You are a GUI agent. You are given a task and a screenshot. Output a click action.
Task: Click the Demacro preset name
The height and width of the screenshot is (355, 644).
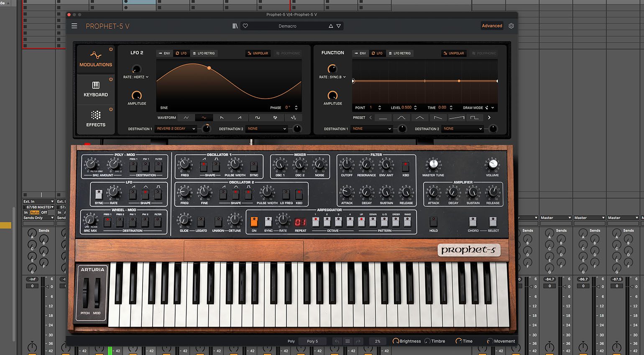(287, 26)
